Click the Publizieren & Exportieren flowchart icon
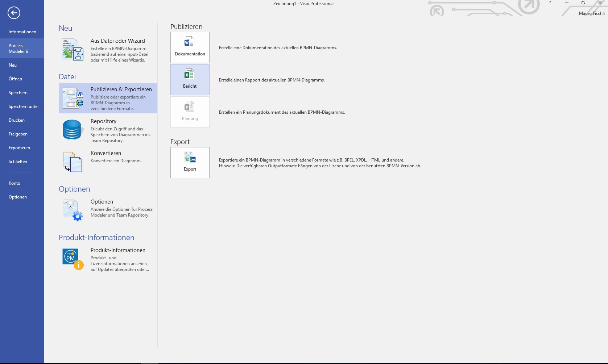The width and height of the screenshot is (608, 364). [x=73, y=98]
